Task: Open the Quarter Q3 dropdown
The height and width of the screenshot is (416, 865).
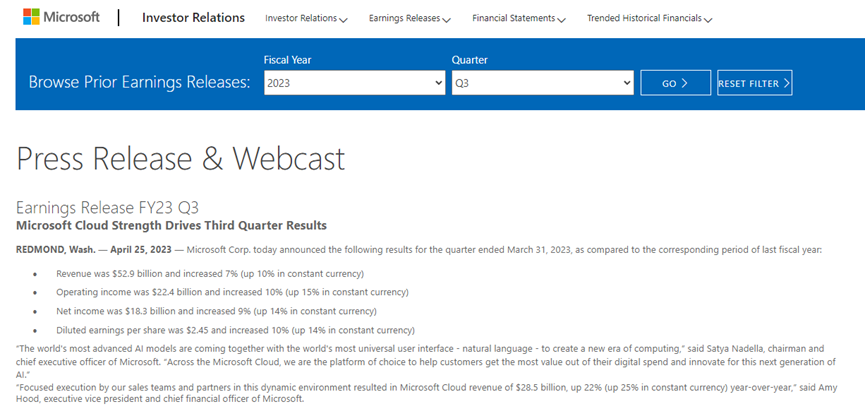Action: tap(542, 83)
